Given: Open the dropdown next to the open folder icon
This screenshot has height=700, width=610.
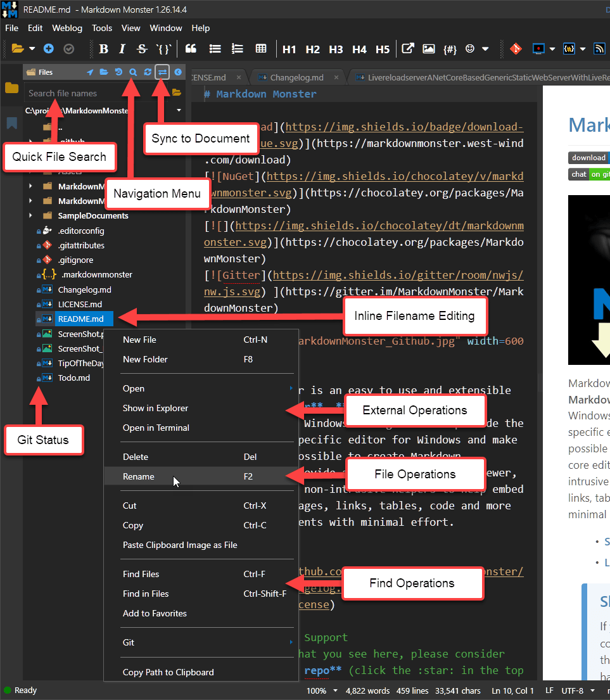Looking at the screenshot, I should point(32,49).
